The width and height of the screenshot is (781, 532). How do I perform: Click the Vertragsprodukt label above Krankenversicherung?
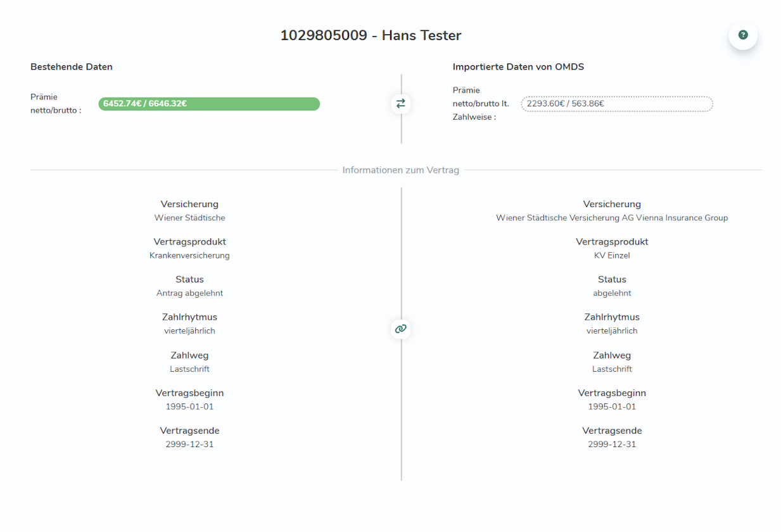point(189,242)
